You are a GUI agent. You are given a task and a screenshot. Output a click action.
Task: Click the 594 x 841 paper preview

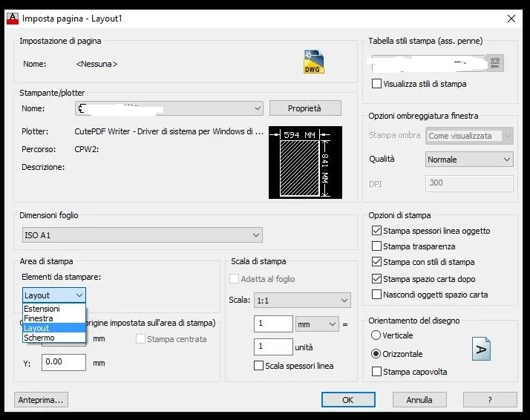tap(305, 163)
